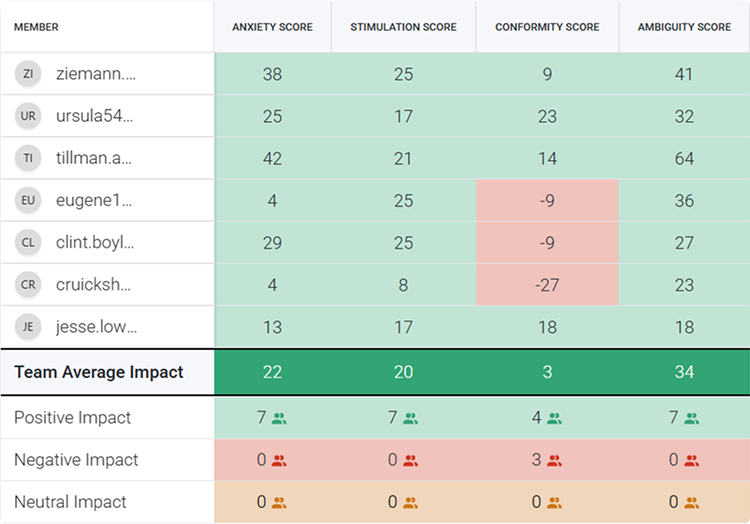The image size is (750, 524).
Task: Click jesse.low avatar badge JE
Action: pos(28,327)
